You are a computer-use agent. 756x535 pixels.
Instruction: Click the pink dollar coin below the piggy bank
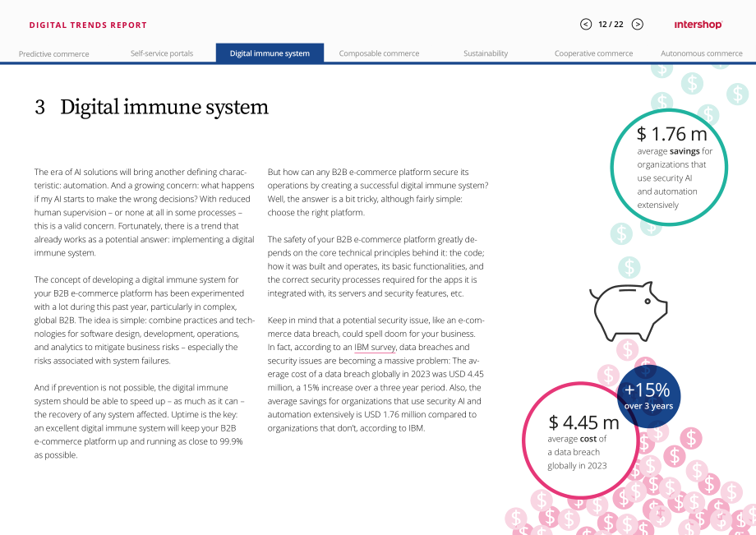pyautogui.click(x=627, y=349)
